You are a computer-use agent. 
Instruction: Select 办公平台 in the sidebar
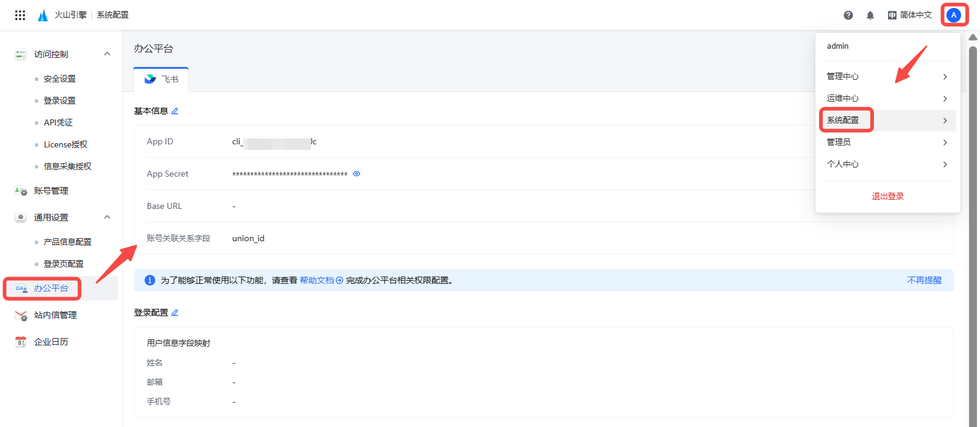(51, 288)
